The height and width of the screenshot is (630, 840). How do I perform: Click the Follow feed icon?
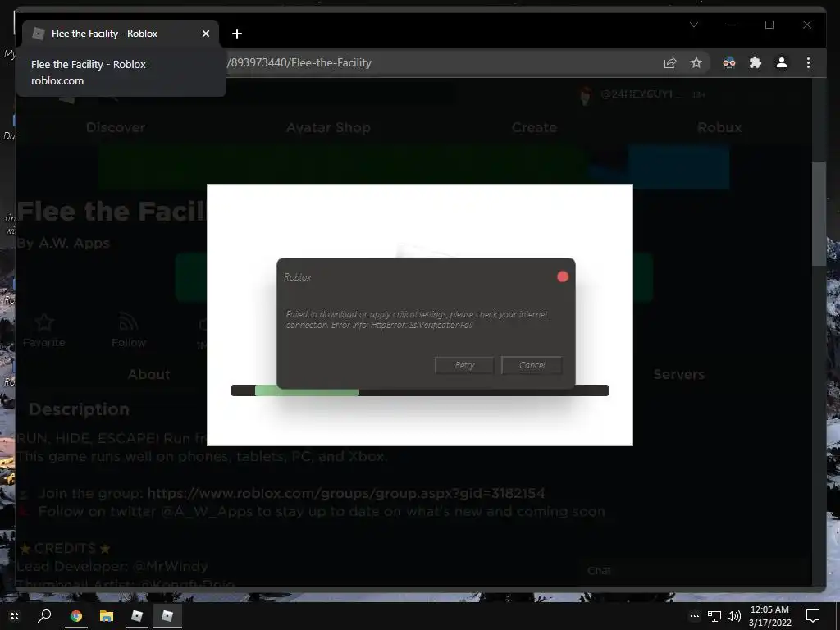[x=129, y=322]
